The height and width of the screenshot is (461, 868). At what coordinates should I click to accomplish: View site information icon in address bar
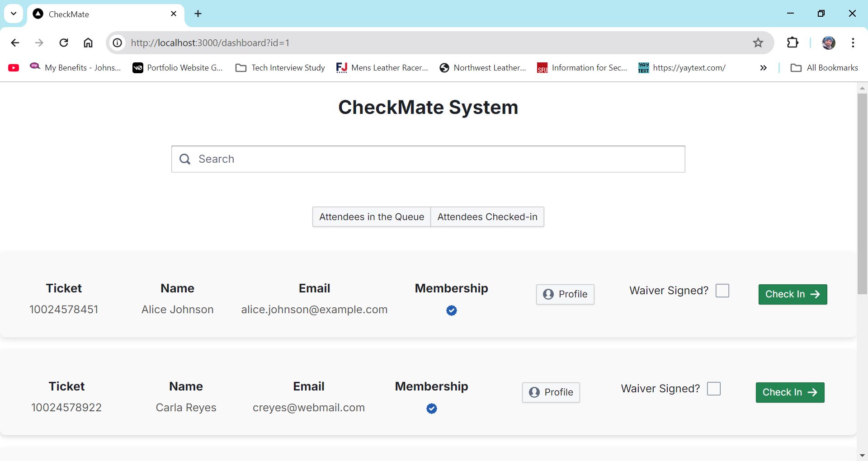point(118,42)
